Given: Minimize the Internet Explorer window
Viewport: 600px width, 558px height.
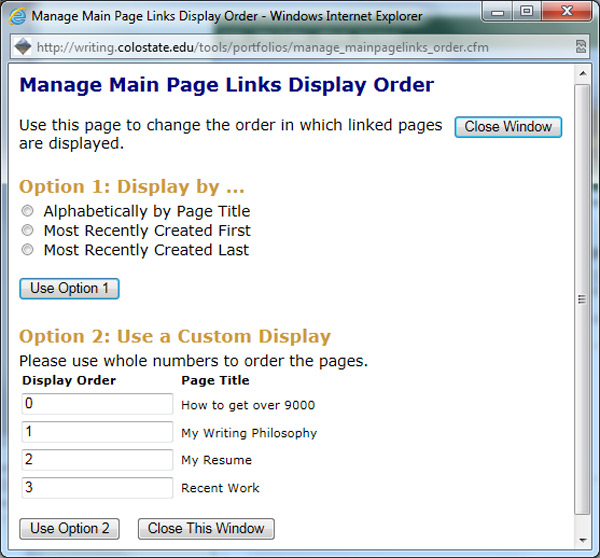Looking at the screenshot, I should [x=497, y=12].
